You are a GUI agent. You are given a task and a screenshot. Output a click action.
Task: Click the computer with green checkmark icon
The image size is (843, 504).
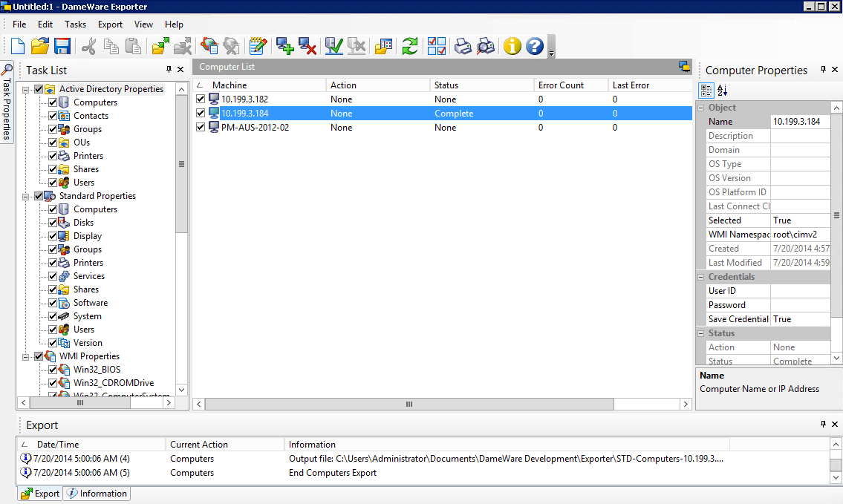334,46
